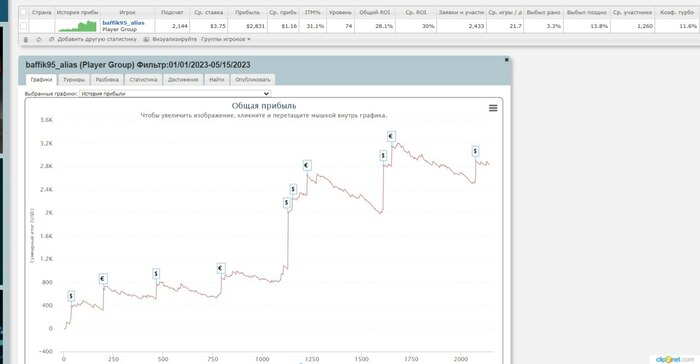Screen dimensions: 700x364
Task: Click the green profit history sparkline thumbnail
Action: click(78, 26)
